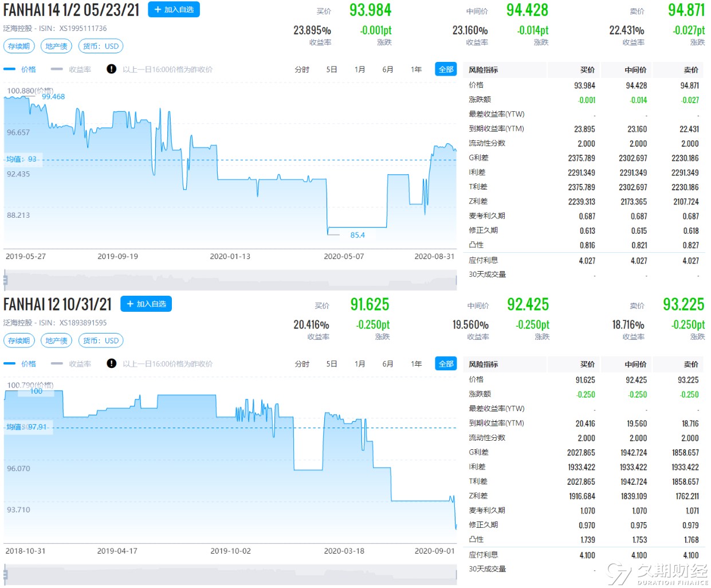711x588 pixels.
Task: Select 5日 range tab in FANHAI 12 chart
Action: coord(332,364)
